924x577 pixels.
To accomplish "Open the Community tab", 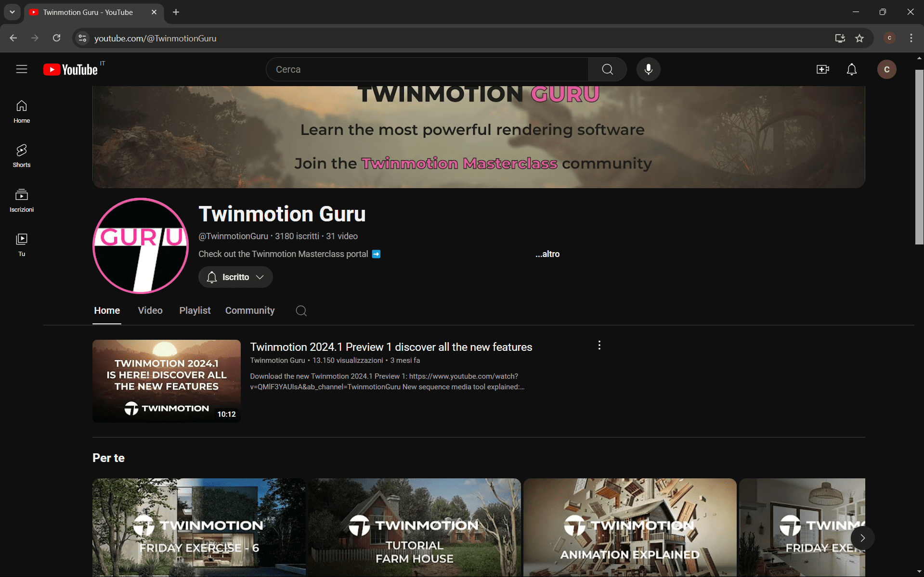I will [249, 310].
